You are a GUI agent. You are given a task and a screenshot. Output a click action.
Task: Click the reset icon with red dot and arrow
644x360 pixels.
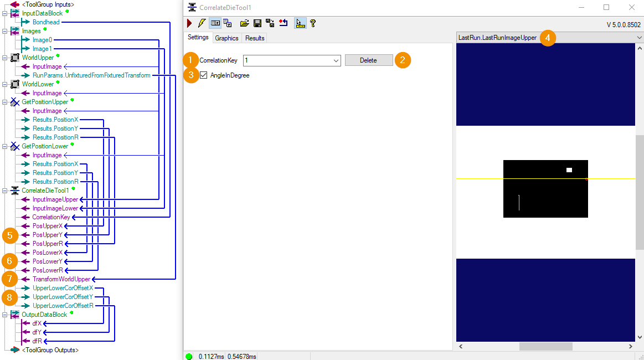coord(284,23)
